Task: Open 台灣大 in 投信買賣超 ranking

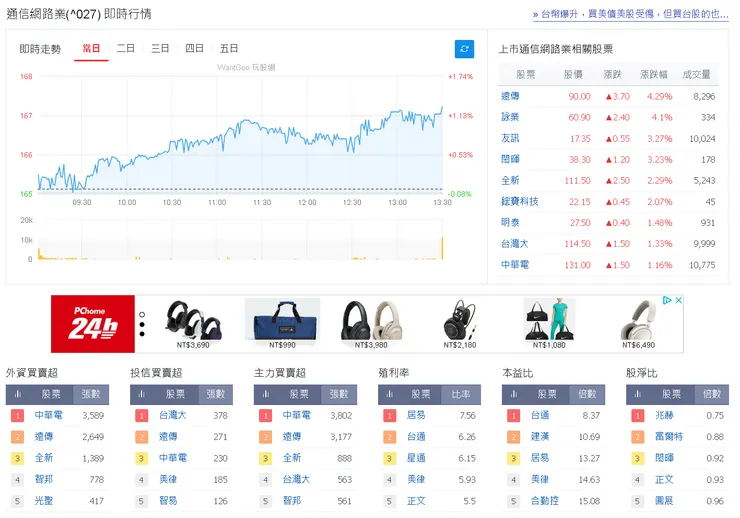Action: click(x=173, y=415)
